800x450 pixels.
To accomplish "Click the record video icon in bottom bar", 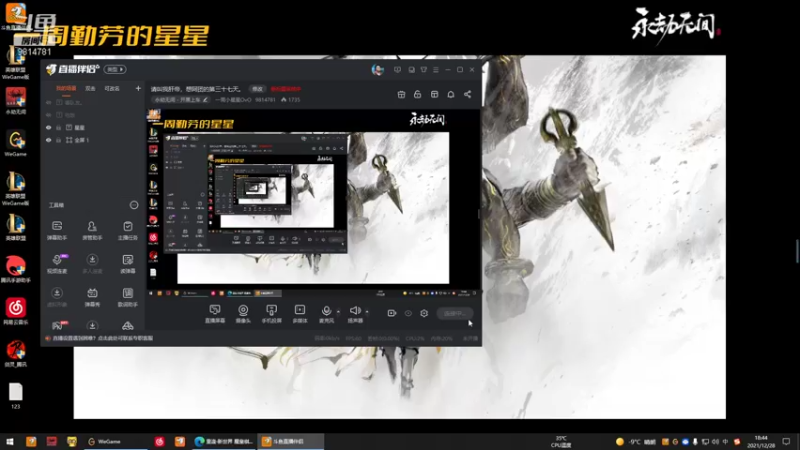I will coord(391,313).
